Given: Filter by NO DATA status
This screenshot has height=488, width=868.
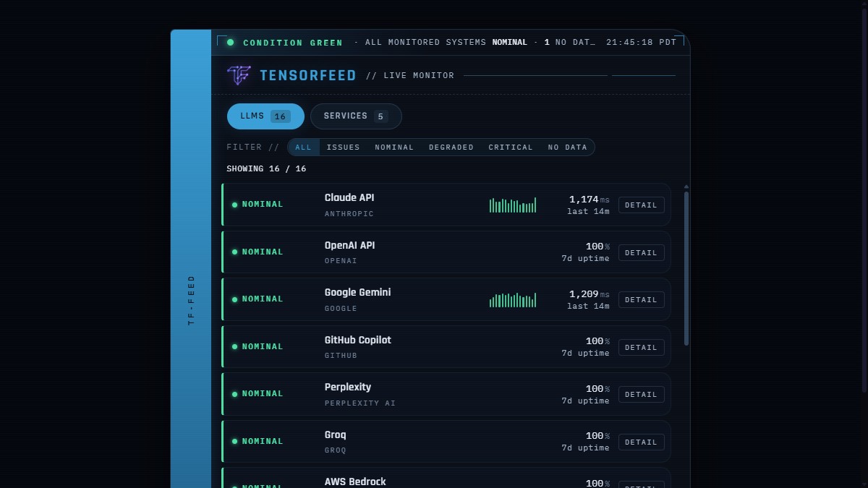Looking at the screenshot, I should click(x=567, y=147).
